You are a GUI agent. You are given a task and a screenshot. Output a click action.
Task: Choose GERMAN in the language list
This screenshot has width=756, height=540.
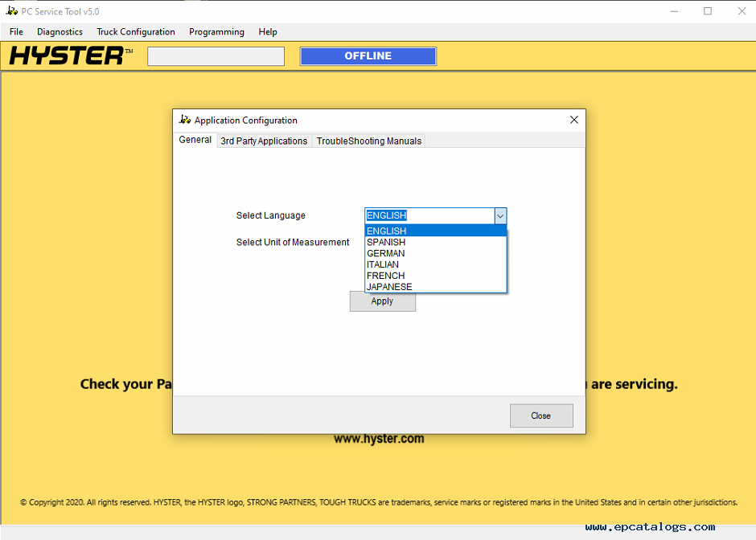pos(386,253)
